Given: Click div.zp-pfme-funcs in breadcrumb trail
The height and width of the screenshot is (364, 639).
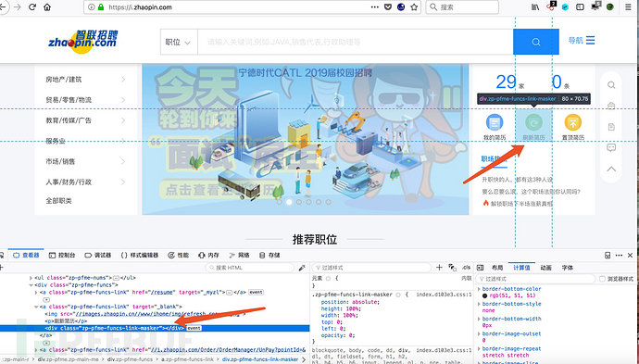Looking at the screenshot, I should pyautogui.click(x=130, y=359).
